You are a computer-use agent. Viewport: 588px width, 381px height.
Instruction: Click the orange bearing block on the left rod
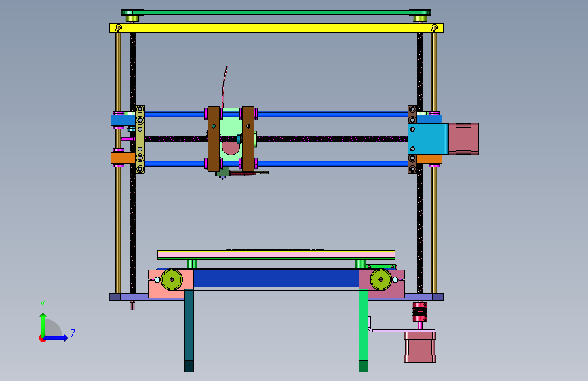click(123, 158)
